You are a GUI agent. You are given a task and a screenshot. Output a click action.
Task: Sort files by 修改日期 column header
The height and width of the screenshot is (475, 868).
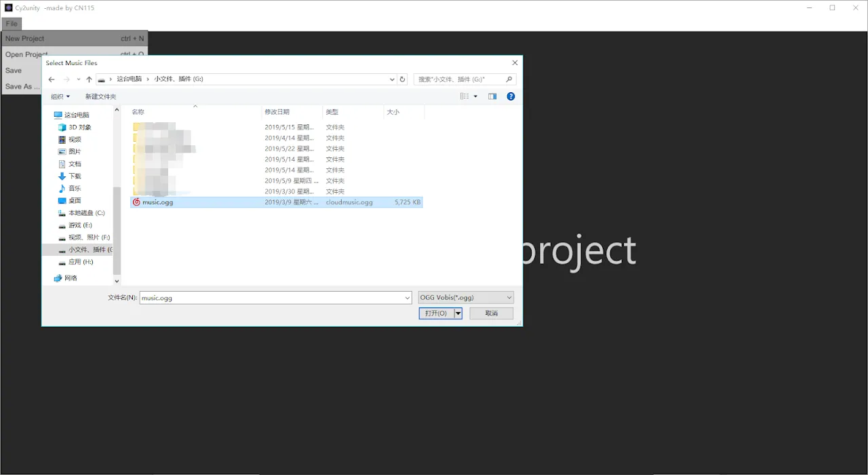(x=277, y=112)
